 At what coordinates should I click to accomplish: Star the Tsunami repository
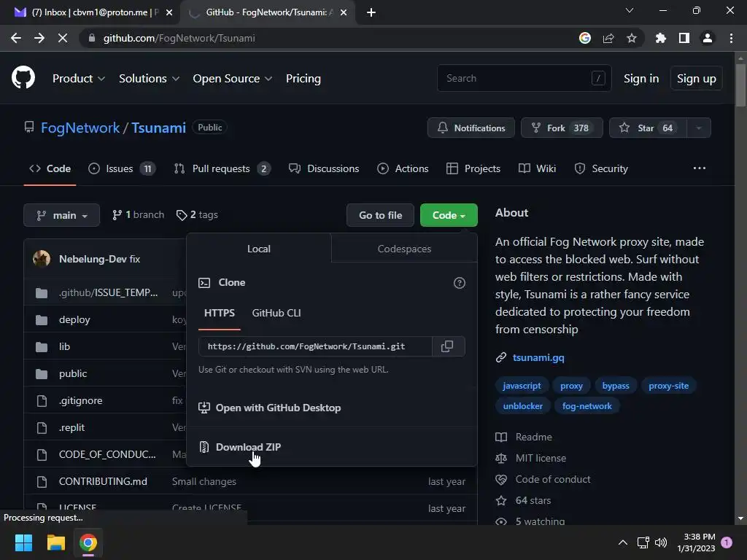(x=648, y=128)
